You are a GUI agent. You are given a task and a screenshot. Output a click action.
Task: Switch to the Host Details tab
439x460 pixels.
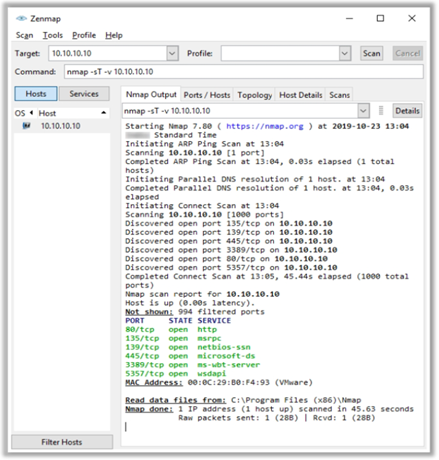(301, 95)
